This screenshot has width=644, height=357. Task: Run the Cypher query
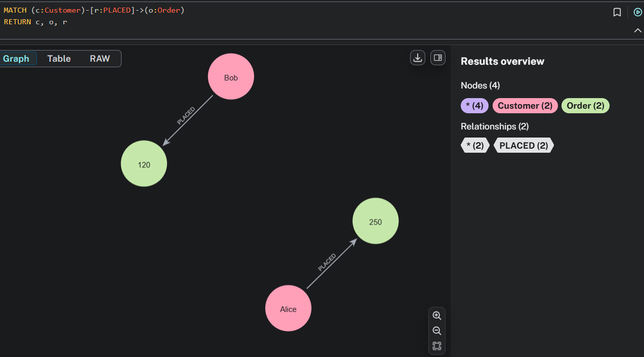click(x=637, y=13)
